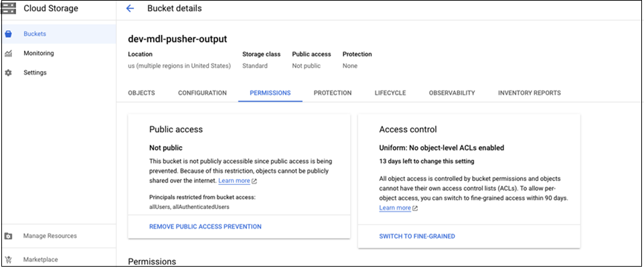Open Marketplace in the sidebar
Screen dimensions: 644x268
click(59, 260)
